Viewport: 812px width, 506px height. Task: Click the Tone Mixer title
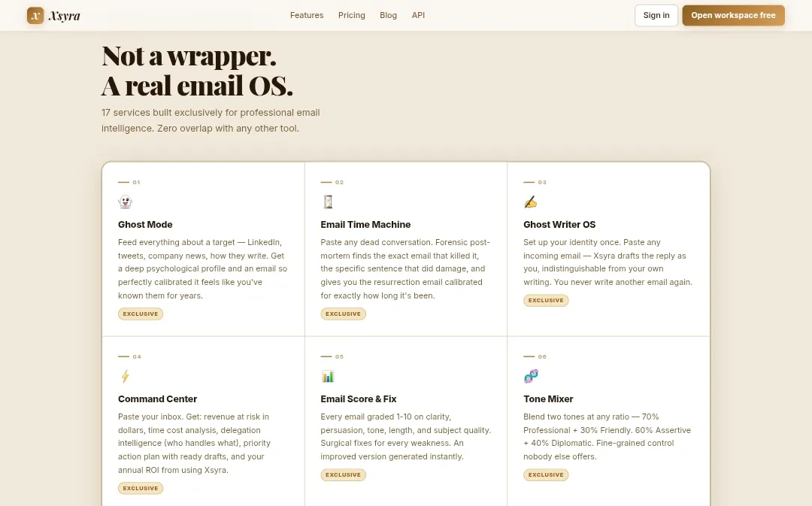[x=548, y=398]
